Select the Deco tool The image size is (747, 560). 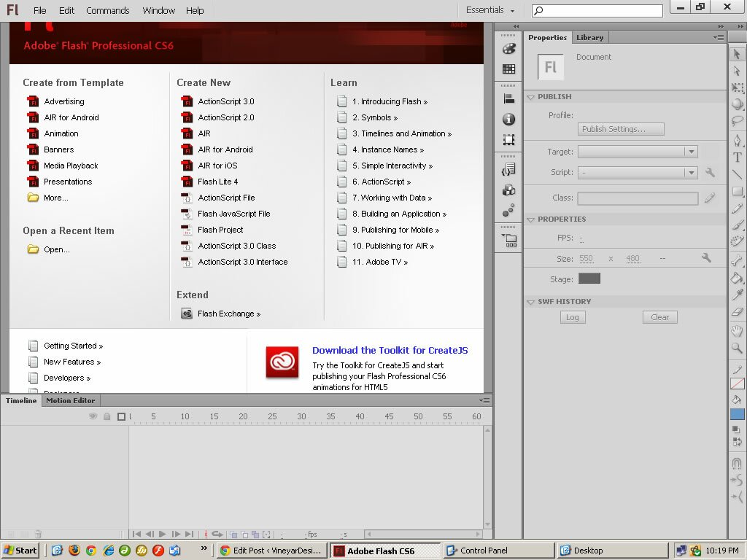(737, 241)
